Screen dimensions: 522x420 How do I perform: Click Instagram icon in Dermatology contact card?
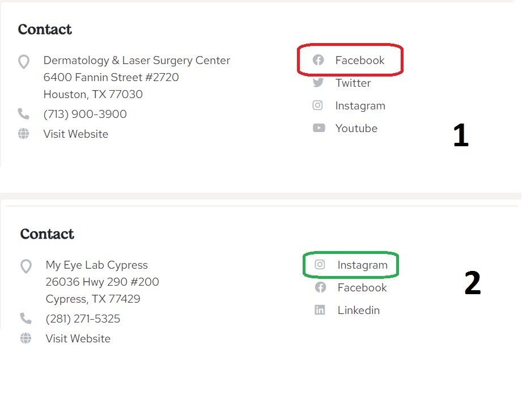319,105
